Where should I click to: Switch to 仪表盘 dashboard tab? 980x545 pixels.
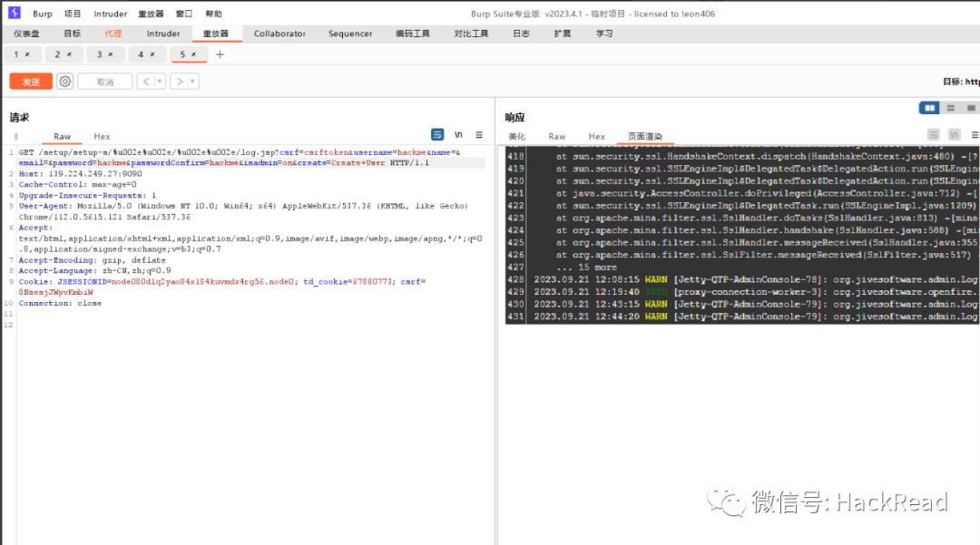[x=27, y=34]
